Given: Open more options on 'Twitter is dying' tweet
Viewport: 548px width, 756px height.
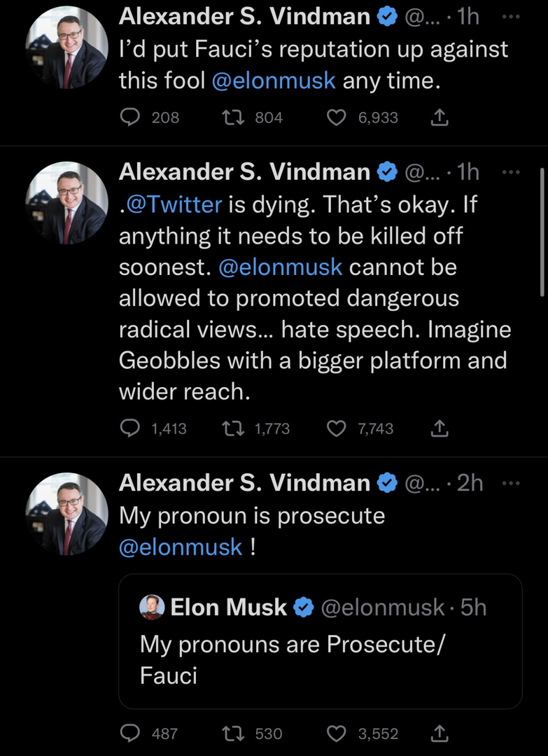Looking at the screenshot, I should (512, 172).
